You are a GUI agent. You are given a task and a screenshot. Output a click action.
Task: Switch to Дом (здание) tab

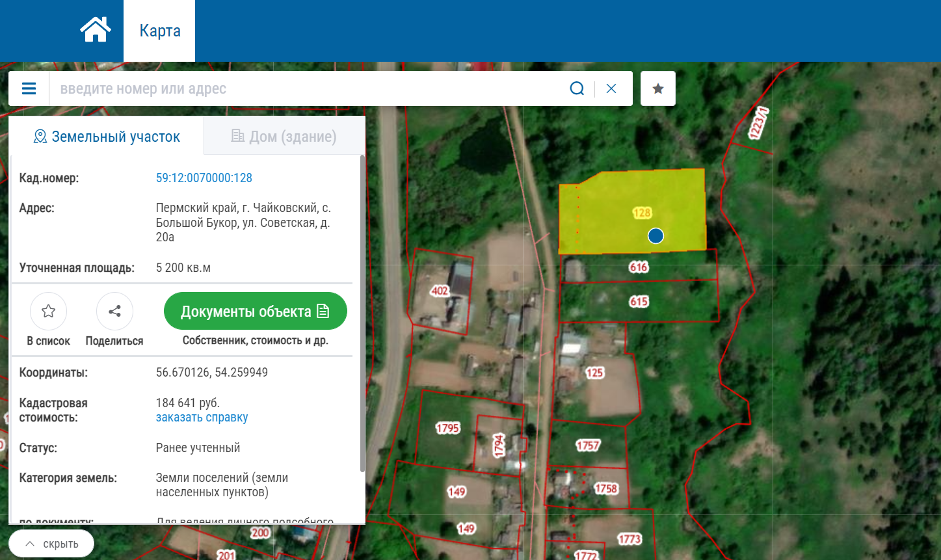click(284, 137)
